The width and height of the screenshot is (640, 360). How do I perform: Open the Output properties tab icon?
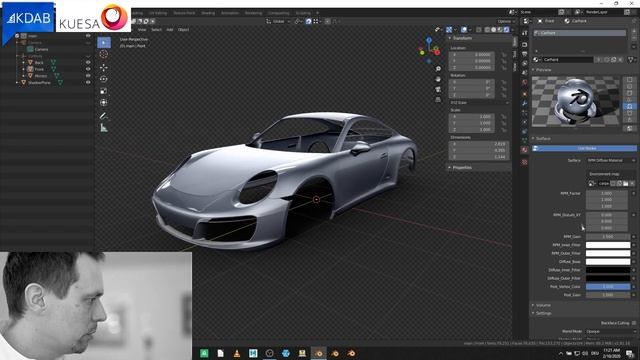(525, 54)
